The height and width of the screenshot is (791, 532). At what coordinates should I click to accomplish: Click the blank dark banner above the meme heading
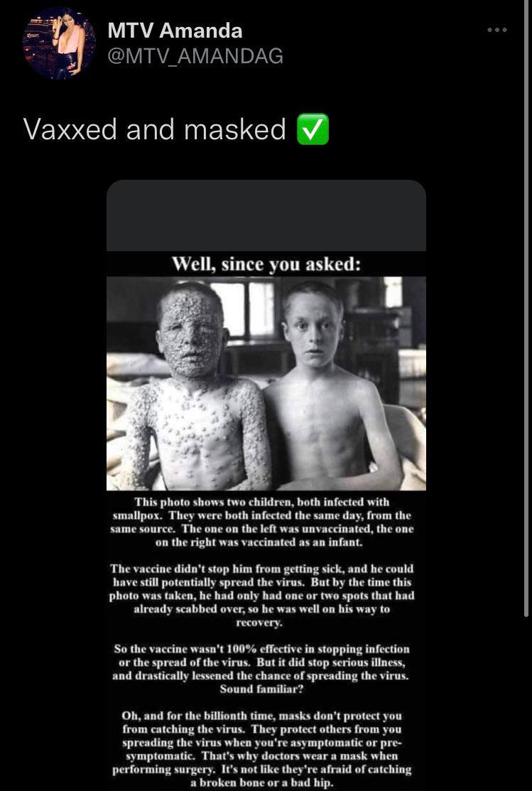click(266, 216)
